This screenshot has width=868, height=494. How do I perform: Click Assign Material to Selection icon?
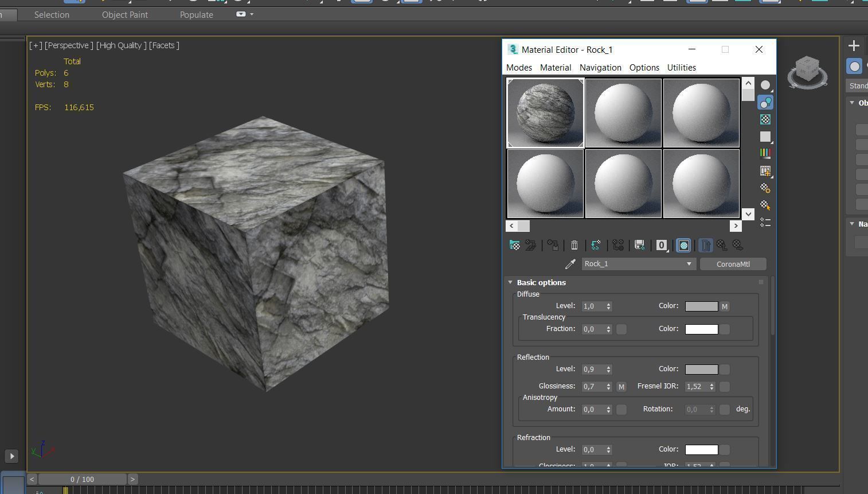[553, 246]
